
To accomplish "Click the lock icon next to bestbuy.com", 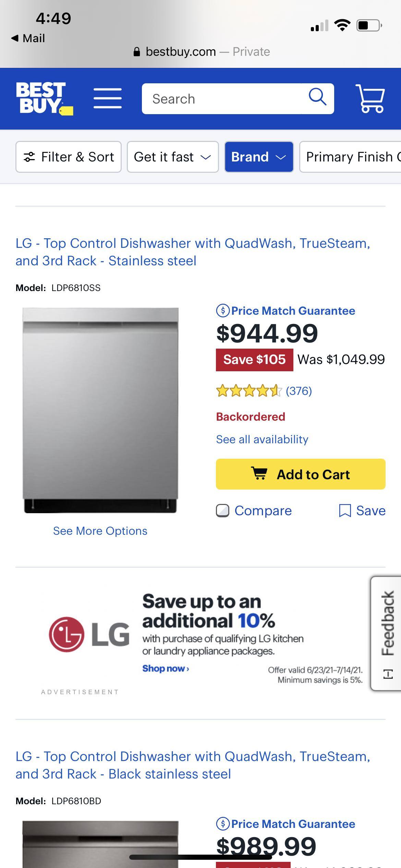I will (x=137, y=51).
